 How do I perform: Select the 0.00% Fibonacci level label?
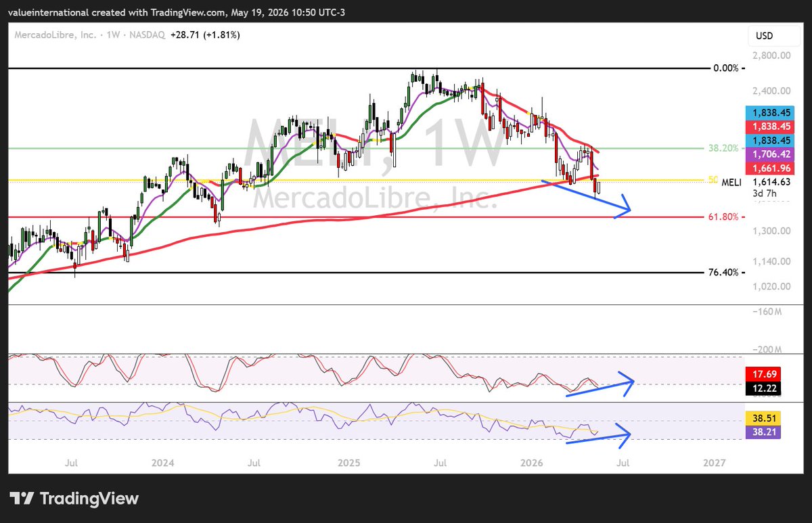726,68
